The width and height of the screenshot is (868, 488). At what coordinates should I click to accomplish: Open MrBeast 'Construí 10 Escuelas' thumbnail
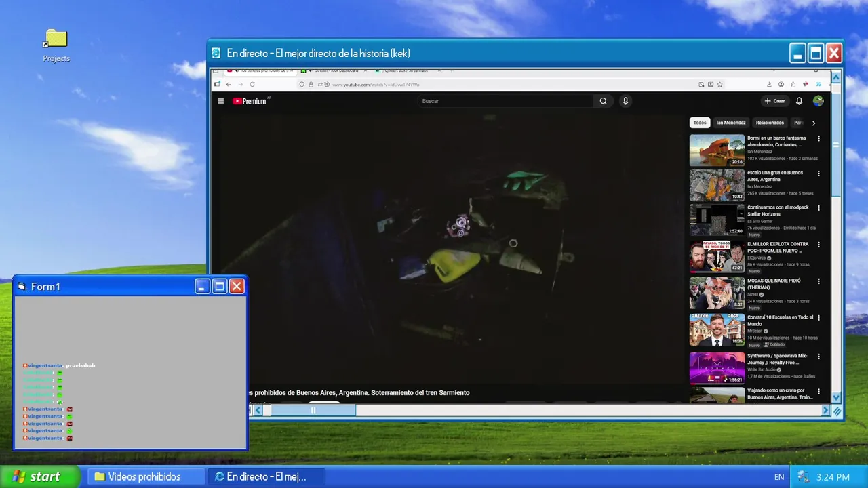[717, 330]
